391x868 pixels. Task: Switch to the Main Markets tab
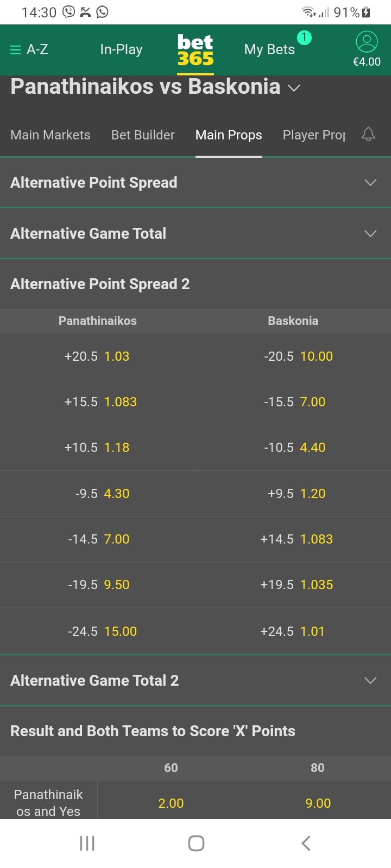tap(51, 135)
